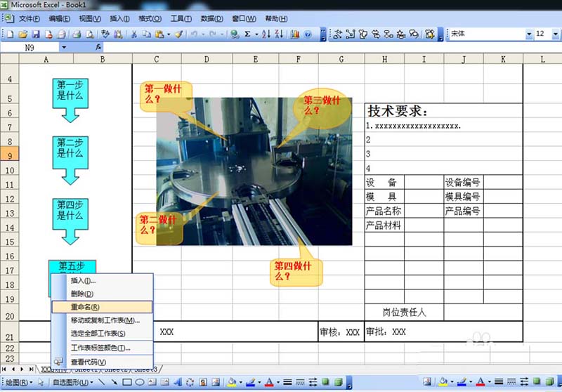Click the Fill Color bucket in drawing toolbar

[232, 383]
